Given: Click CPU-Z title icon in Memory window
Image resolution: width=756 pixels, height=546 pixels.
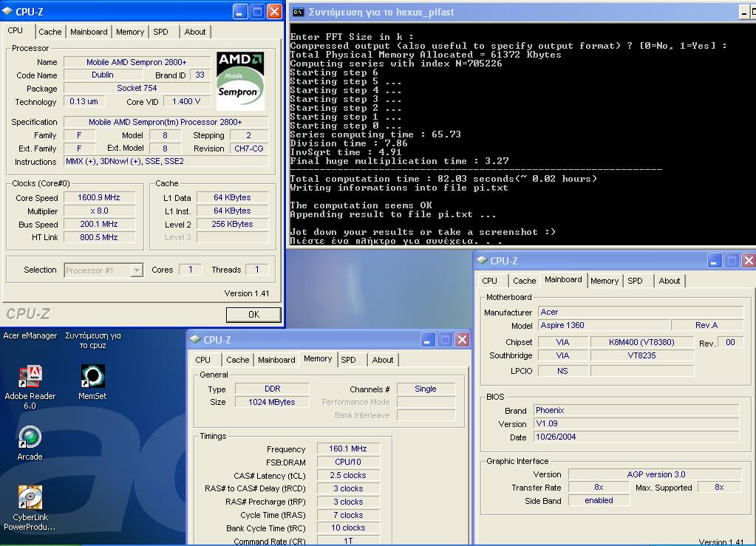Looking at the screenshot, I should pyautogui.click(x=195, y=339).
